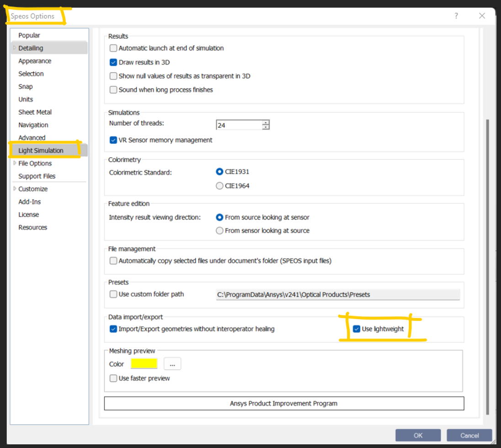This screenshot has width=501, height=448.
Task: Select CIE1931 colorimetric standard
Action: point(219,172)
